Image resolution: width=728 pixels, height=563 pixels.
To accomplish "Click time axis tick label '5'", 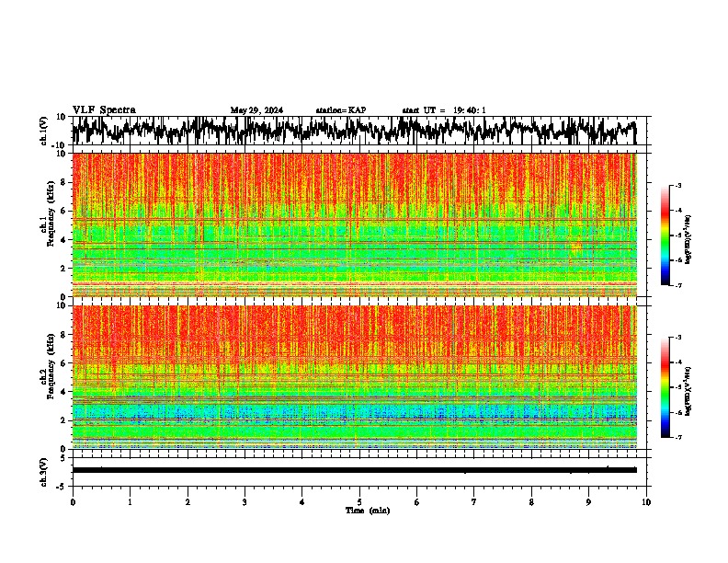I will 359,502.
